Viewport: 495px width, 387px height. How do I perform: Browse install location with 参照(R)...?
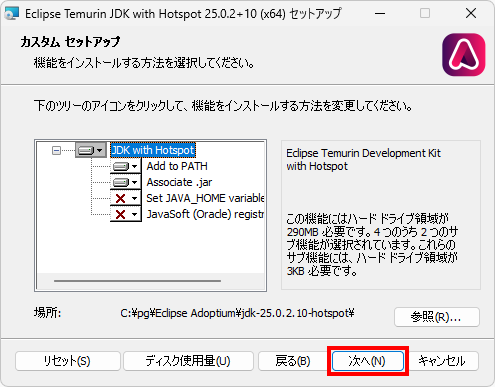click(437, 317)
